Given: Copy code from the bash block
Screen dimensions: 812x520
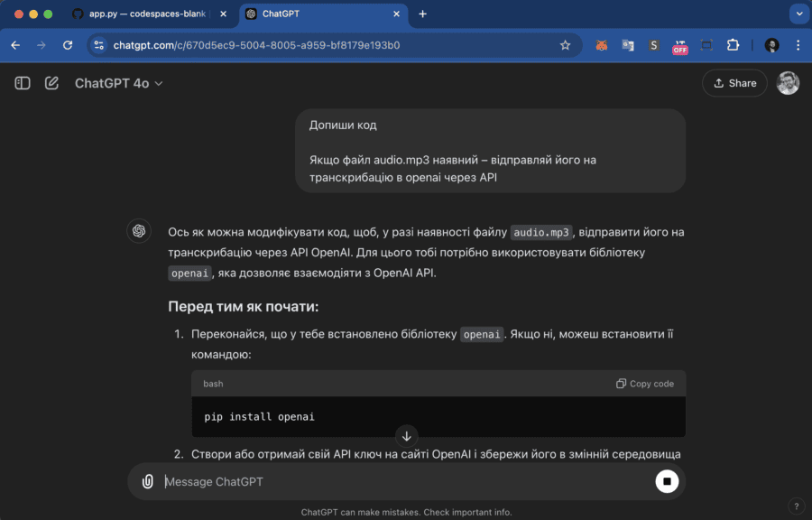Looking at the screenshot, I should point(645,384).
